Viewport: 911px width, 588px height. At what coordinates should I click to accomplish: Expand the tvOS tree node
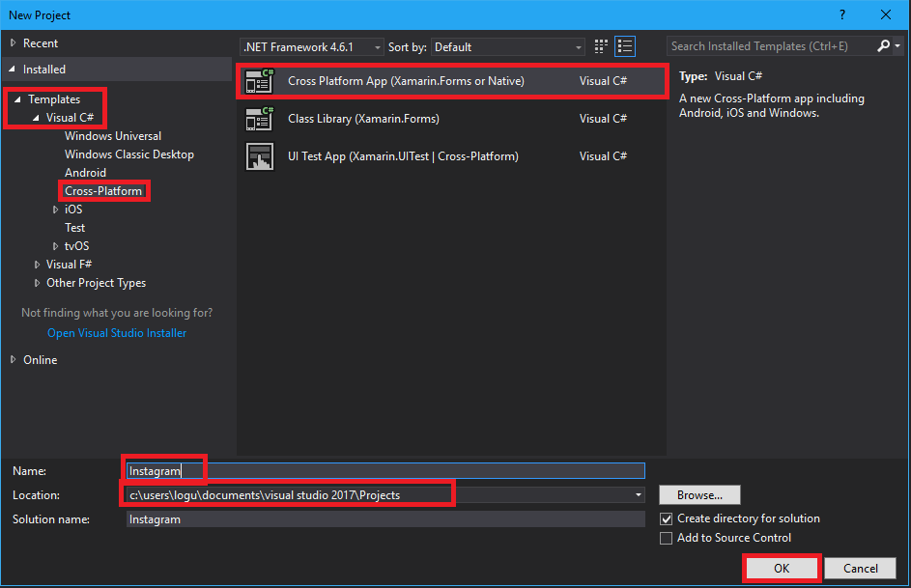pyautogui.click(x=55, y=246)
